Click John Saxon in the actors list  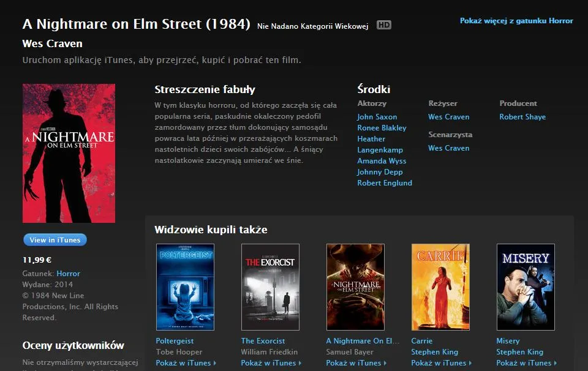377,117
